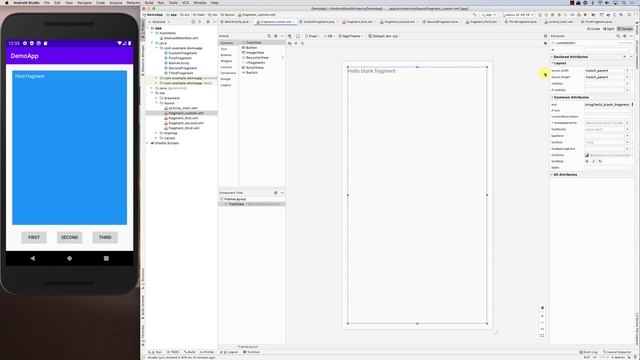The height and width of the screenshot is (360, 640).
Task: Open Attributes panel settings gear
Action: tap(624, 36)
